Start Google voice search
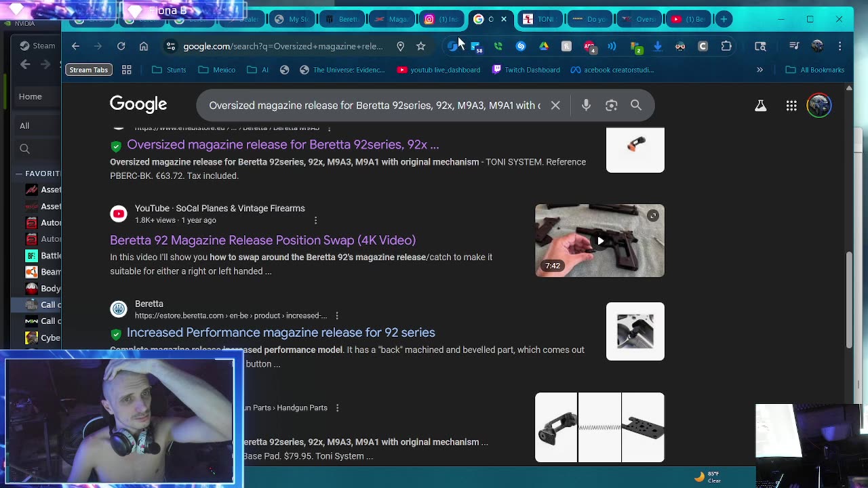The image size is (868, 488). [x=587, y=105]
